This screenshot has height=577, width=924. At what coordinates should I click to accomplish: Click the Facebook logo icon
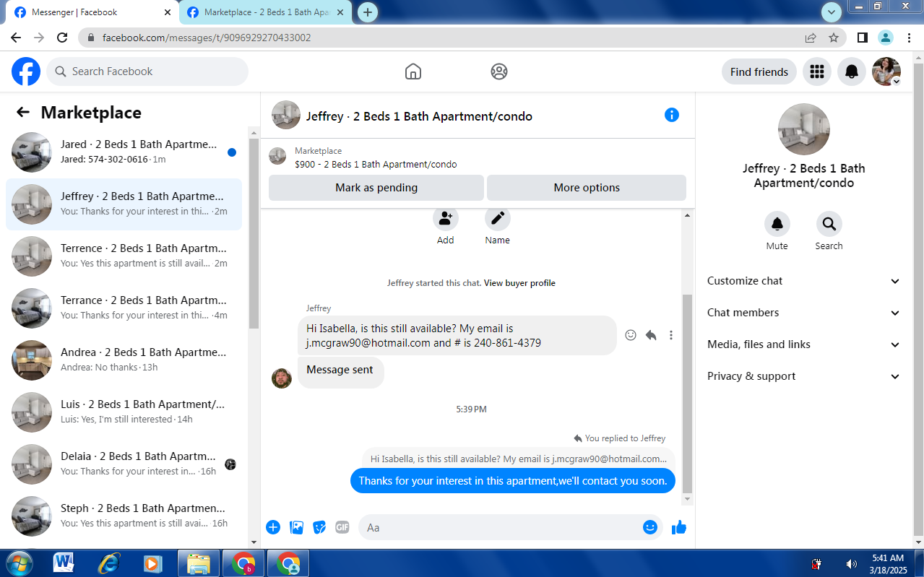(26, 71)
